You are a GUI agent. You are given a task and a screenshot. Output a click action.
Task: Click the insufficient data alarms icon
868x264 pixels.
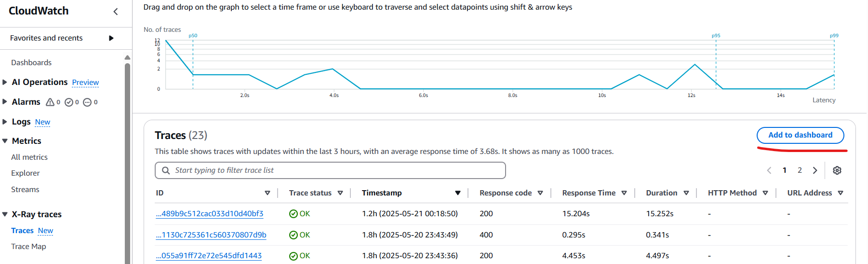coord(87,102)
